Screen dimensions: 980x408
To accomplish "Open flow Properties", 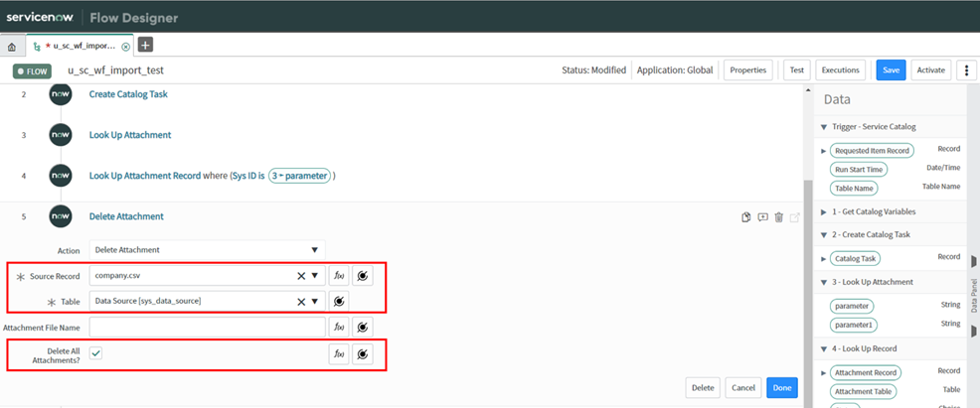I will [748, 70].
